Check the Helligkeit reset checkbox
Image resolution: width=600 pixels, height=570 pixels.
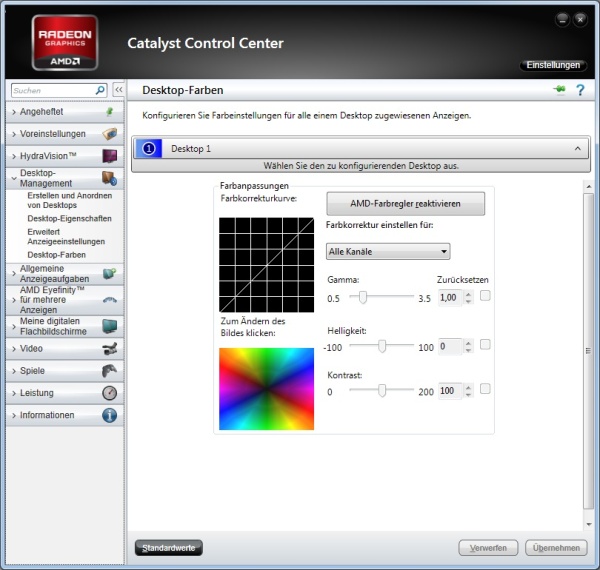click(x=485, y=345)
